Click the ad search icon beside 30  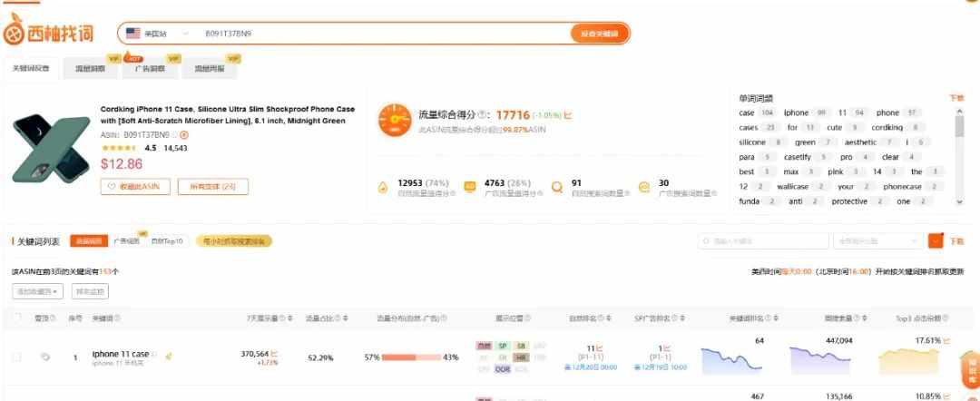(x=643, y=187)
